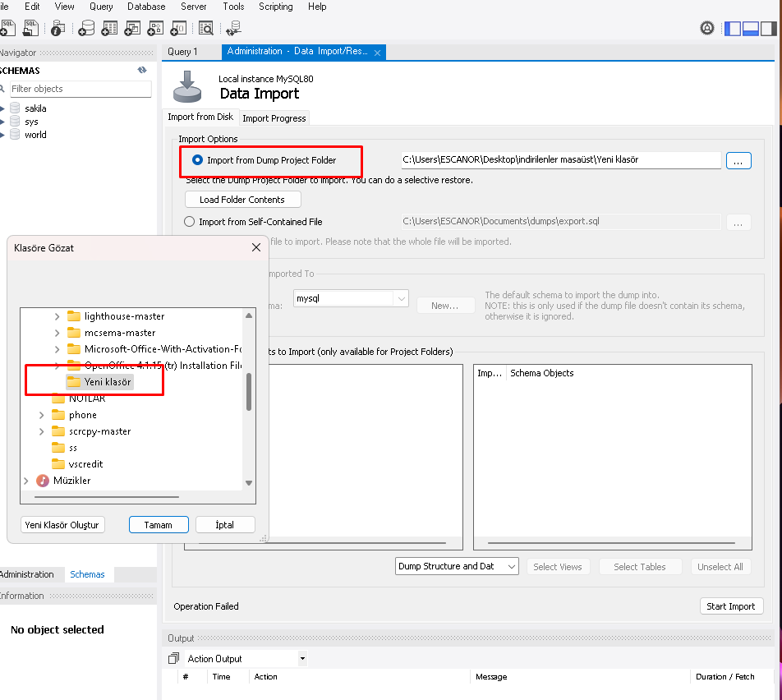782x700 pixels.
Task: Create new schema icon
Action: point(86,28)
